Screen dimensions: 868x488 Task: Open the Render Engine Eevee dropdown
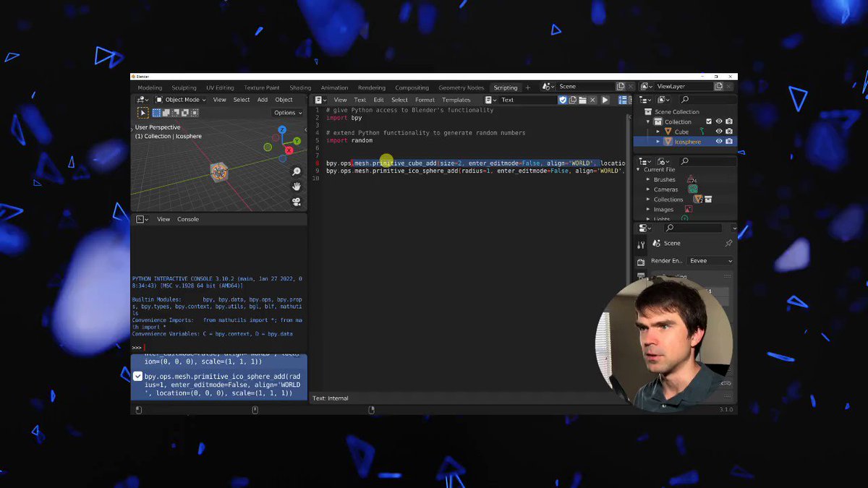[x=710, y=261]
